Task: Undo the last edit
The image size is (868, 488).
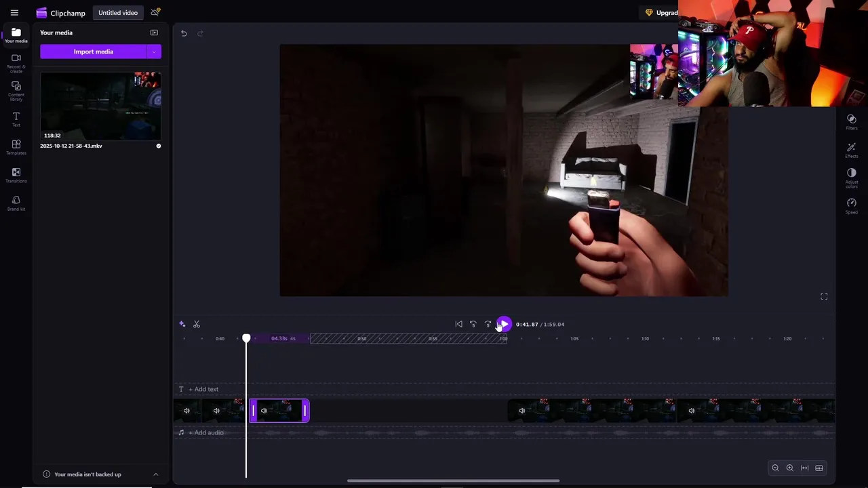Action: pyautogui.click(x=184, y=33)
